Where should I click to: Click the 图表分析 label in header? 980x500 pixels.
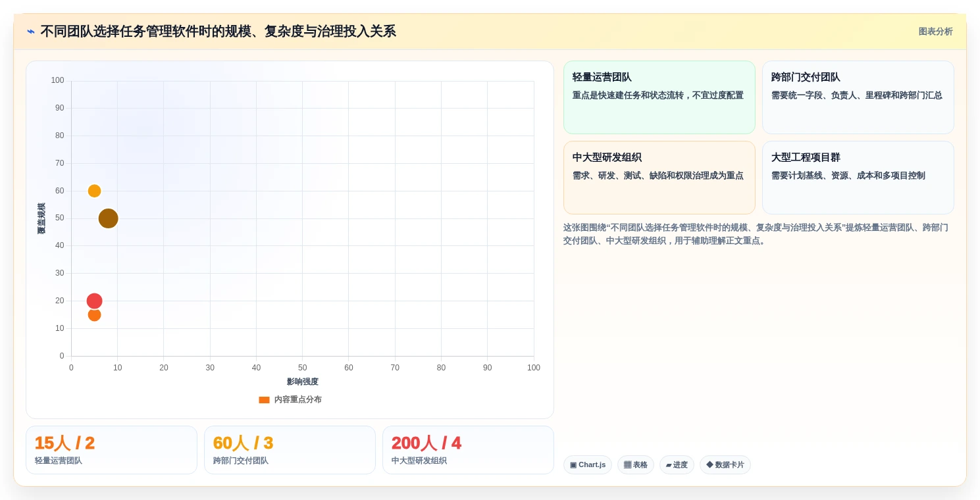click(935, 32)
